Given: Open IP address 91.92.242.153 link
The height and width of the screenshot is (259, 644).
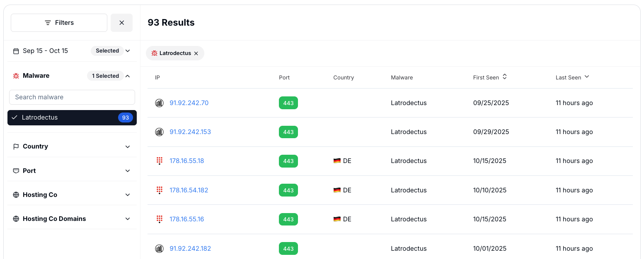Looking at the screenshot, I should tap(190, 132).
